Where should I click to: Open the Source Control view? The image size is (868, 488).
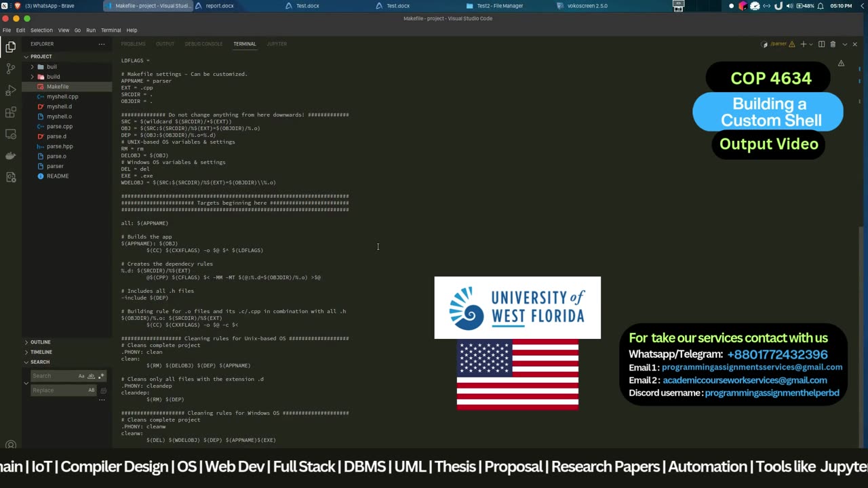tap(10, 68)
